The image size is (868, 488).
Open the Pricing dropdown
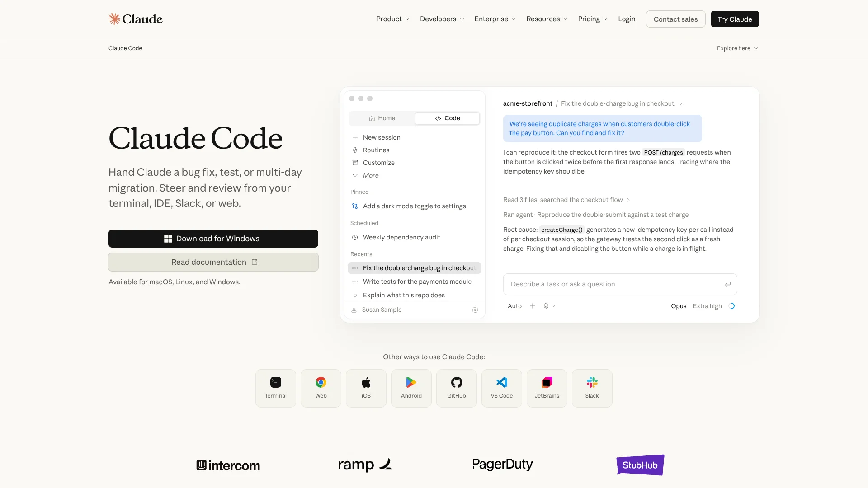(x=593, y=19)
